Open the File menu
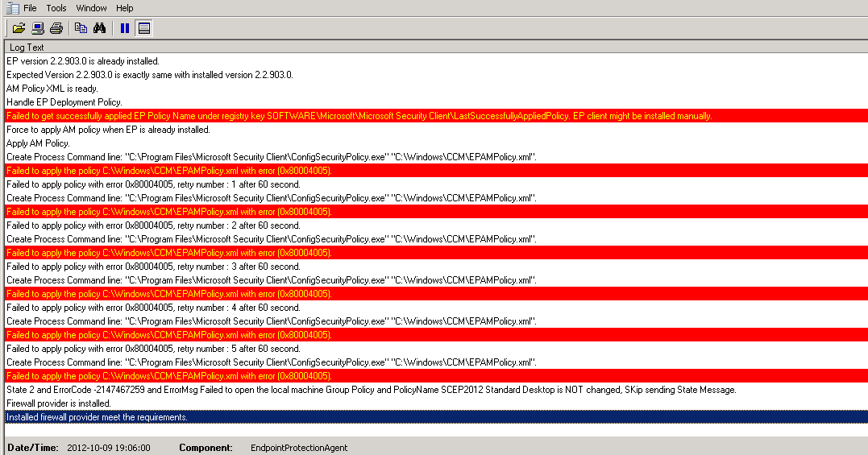The image size is (868, 455). 30,8
